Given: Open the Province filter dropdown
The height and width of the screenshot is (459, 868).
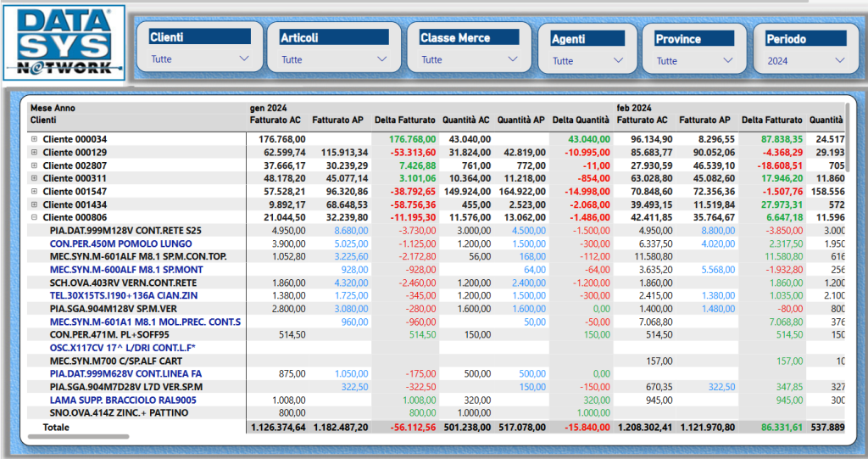Looking at the screenshot, I should point(727,60).
